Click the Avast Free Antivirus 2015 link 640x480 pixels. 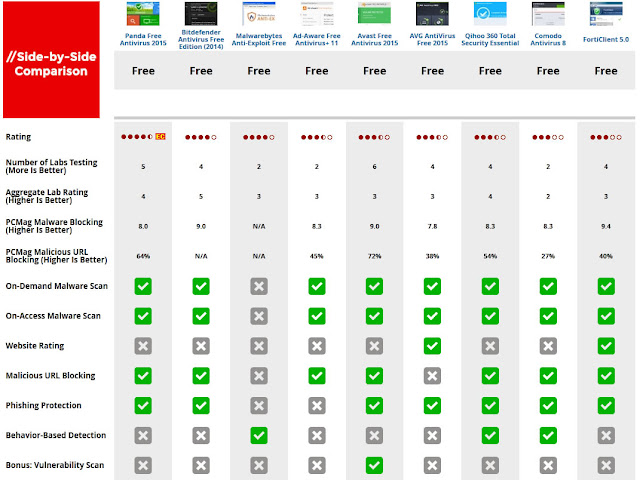pos(374,39)
